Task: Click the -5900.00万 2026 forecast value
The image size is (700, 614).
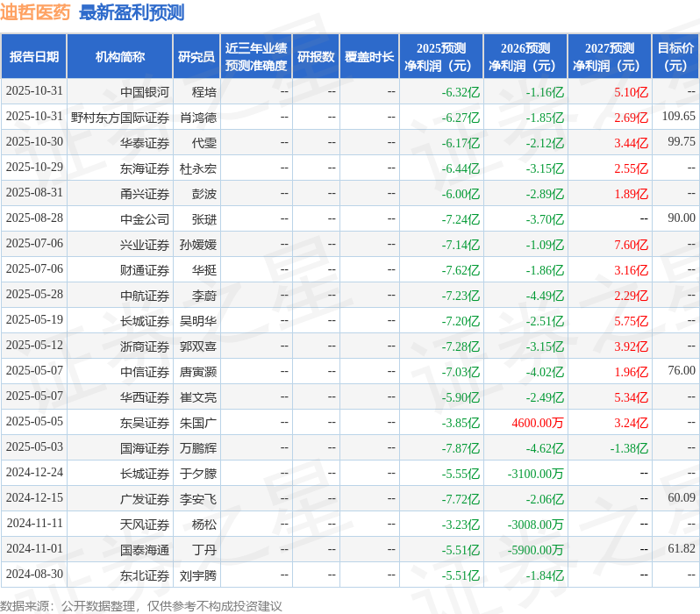Action: click(536, 551)
